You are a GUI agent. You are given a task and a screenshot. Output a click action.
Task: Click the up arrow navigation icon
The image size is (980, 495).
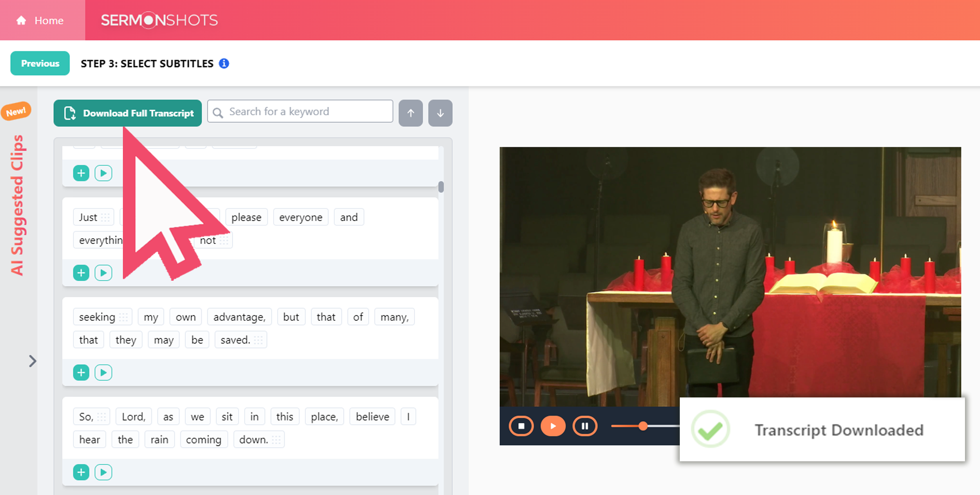click(410, 113)
